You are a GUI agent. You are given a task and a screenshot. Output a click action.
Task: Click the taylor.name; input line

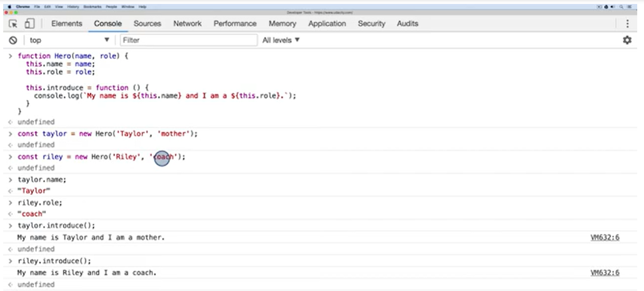42,180
